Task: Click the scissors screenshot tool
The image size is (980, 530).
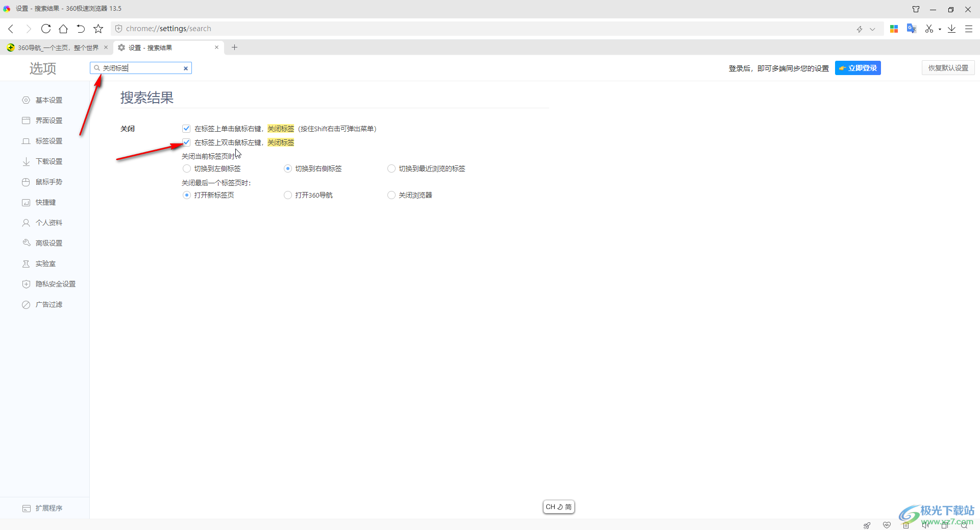Action: pos(929,29)
